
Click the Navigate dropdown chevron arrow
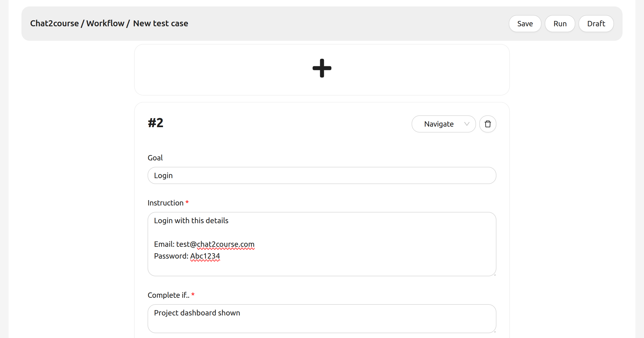tap(467, 124)
